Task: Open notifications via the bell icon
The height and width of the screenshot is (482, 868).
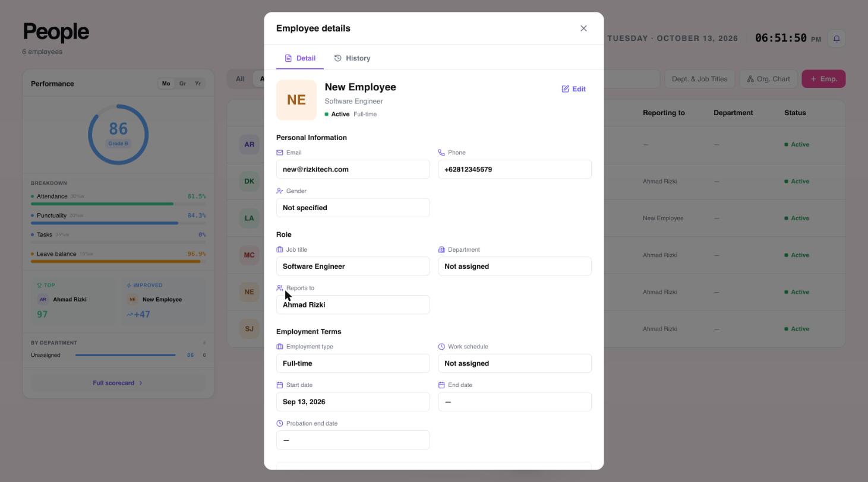Action: 837,39
